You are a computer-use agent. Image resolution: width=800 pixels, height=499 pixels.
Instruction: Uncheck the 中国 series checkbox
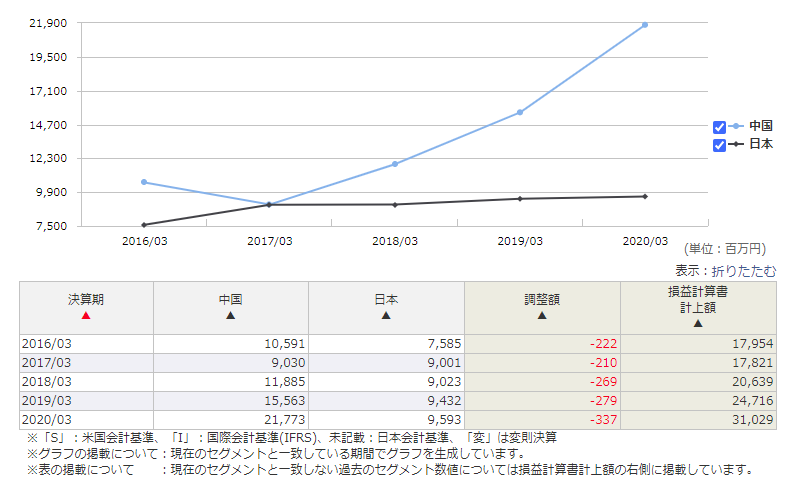pyautogui.click(x=719, y=127)
